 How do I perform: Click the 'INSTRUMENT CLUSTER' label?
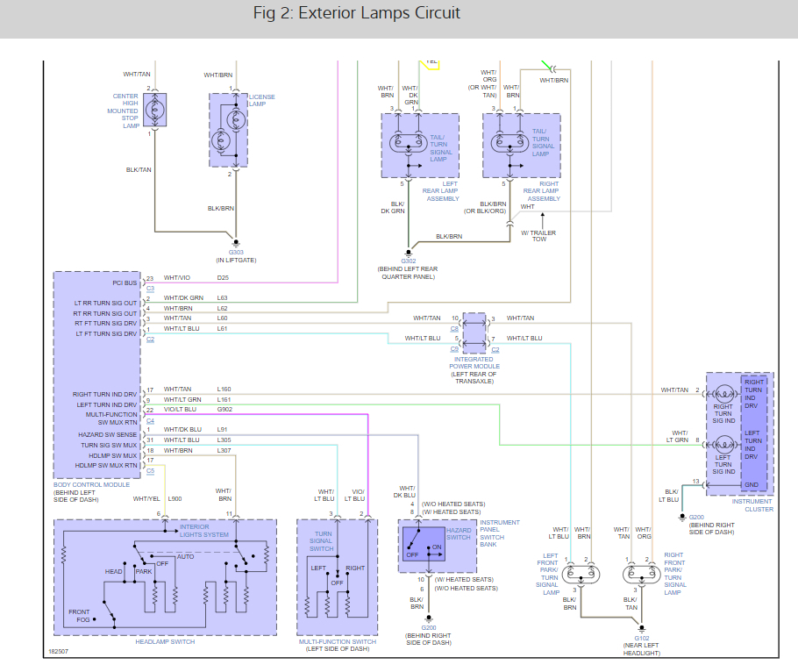[x=752, y=505]
